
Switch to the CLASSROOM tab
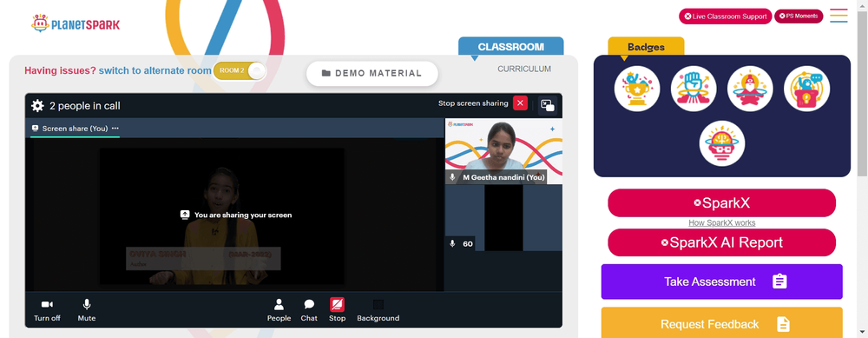[x=511, y=47]
